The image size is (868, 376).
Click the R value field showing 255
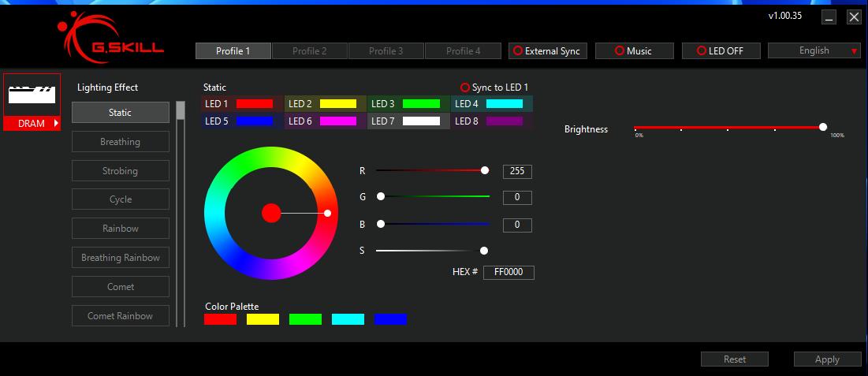click(517, 171)
